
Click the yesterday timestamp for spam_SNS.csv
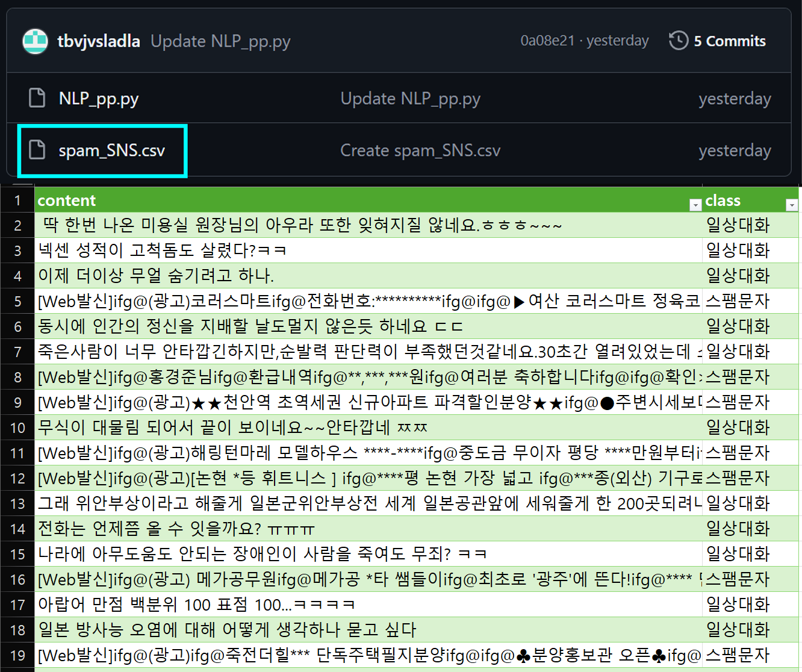[735, 151]
